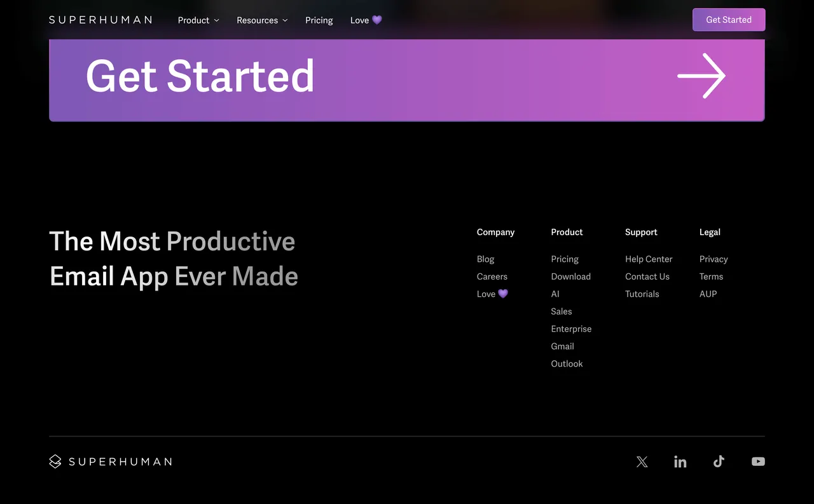Image resolution: width=814 pixels, height=504 pixels.
Task: Visit the Blog from the footer
Action: click(485, 259)
